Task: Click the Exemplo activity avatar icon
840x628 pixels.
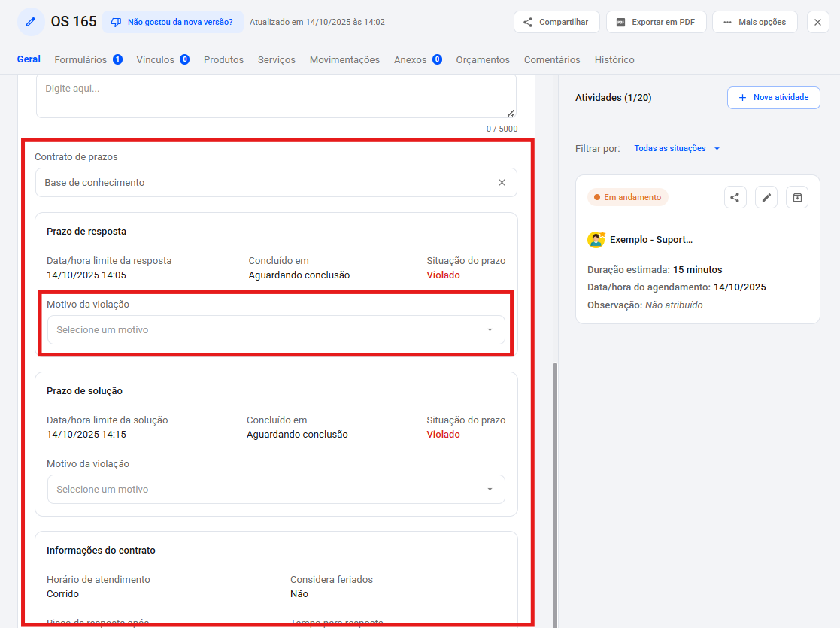Action: [596, 239]
